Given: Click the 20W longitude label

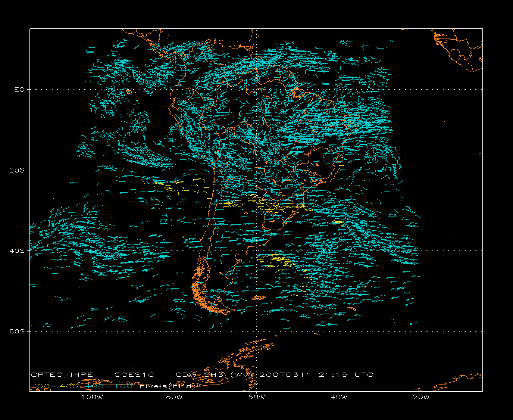Looking at the screenshot, I should click(x=421, y=397).
